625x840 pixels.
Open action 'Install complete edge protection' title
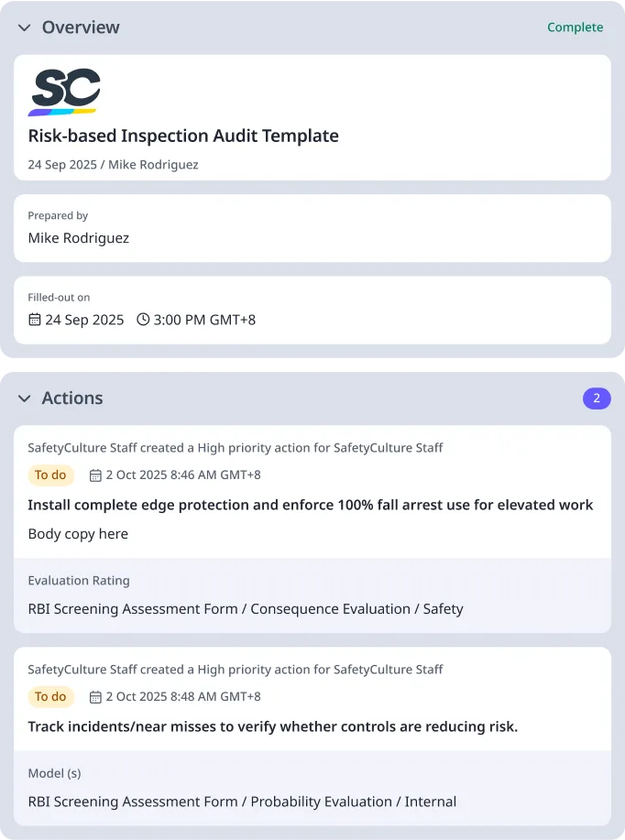(x=310, y=505)
